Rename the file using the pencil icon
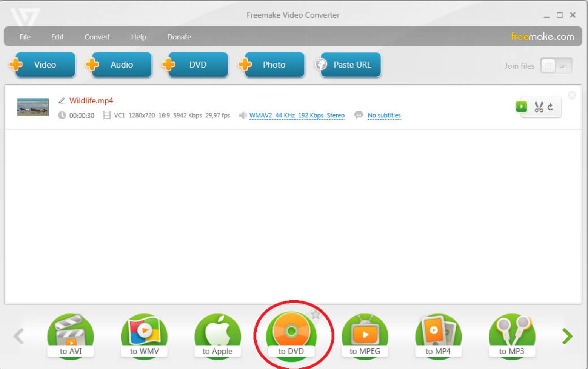Screen dimensions: 588x369 pyautogui.click(x=62, y=100)
